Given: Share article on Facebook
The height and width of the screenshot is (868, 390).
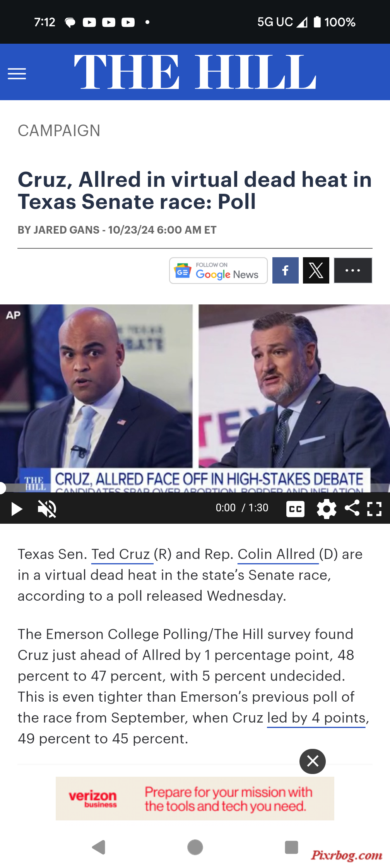Looking at the screenshot, I should pyautogui.click(x=286, y=270).
